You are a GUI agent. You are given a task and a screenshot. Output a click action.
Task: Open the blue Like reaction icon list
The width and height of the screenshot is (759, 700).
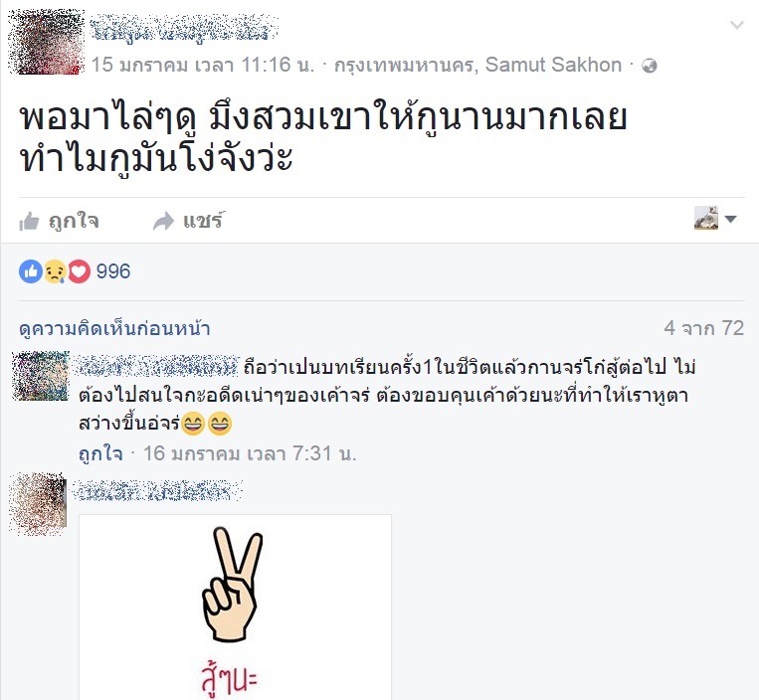[31, 271]
